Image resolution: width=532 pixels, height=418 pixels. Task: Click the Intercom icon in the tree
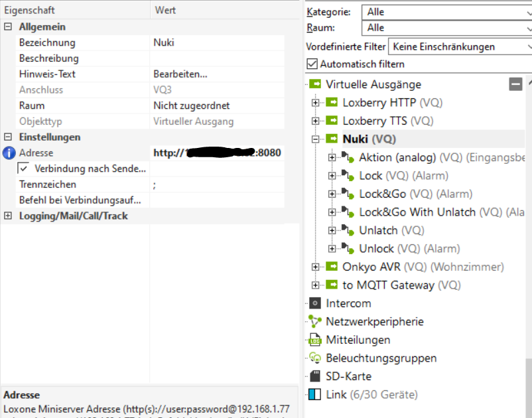pyautogui.click(x=315, y=303)
